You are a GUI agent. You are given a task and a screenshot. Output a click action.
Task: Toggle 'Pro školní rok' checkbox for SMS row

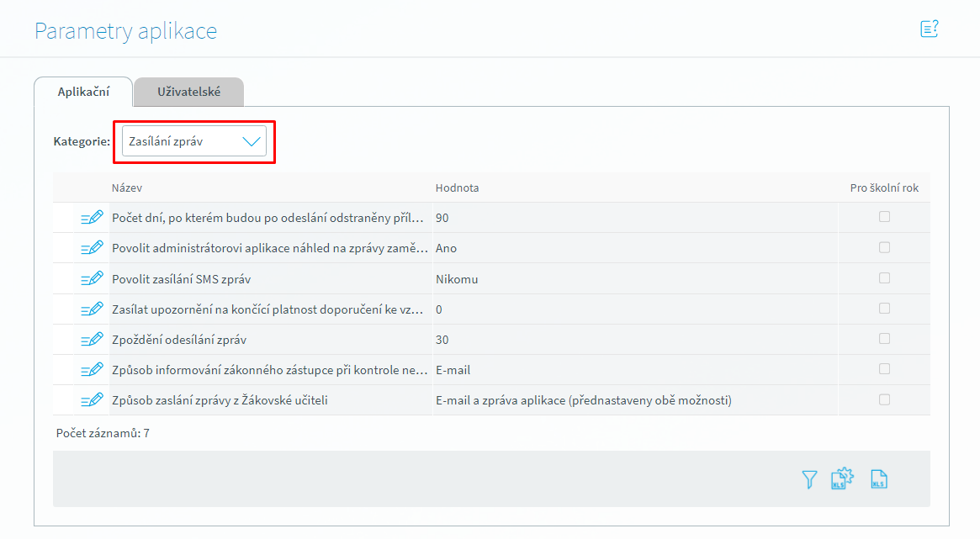(884, 278)
